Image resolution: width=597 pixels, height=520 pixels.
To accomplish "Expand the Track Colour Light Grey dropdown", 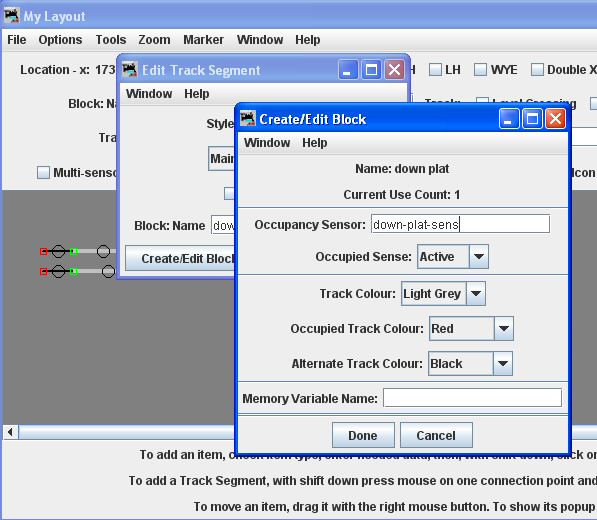I will point(443,293).
